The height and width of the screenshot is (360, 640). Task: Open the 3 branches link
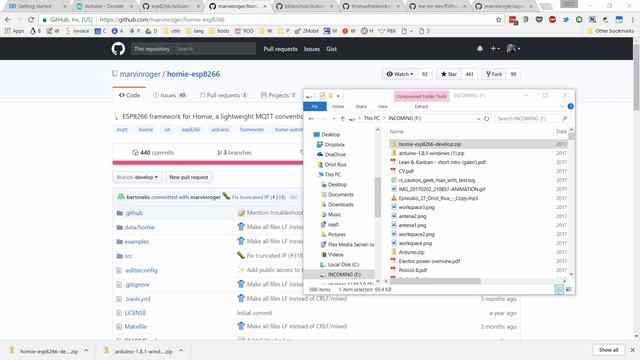[x=235, y=153]
